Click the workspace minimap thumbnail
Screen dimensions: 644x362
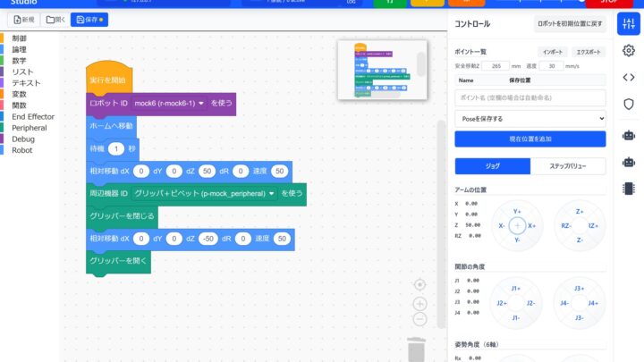(382, 70)
